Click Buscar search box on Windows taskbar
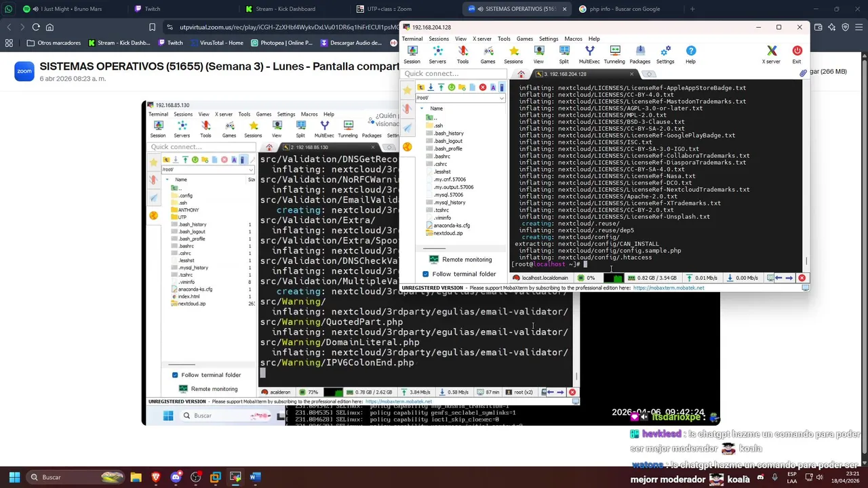This screenshot has width=868, height=488. tap(76, 477)
